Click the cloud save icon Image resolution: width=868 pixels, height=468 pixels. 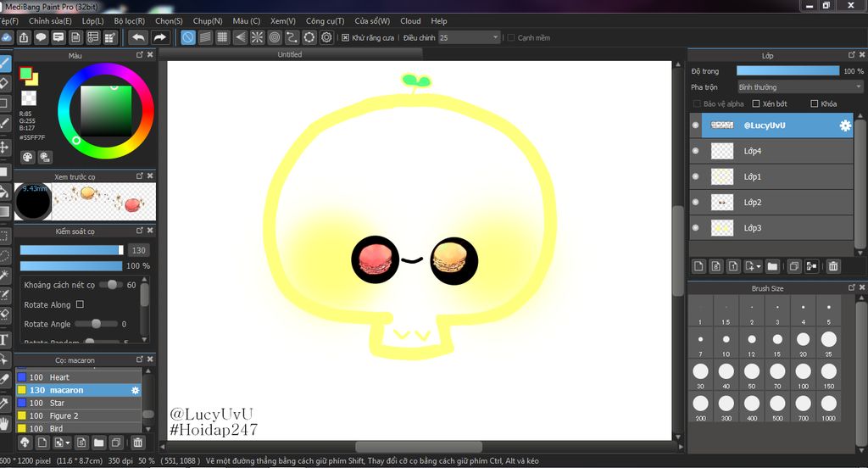tap(6, 37)
